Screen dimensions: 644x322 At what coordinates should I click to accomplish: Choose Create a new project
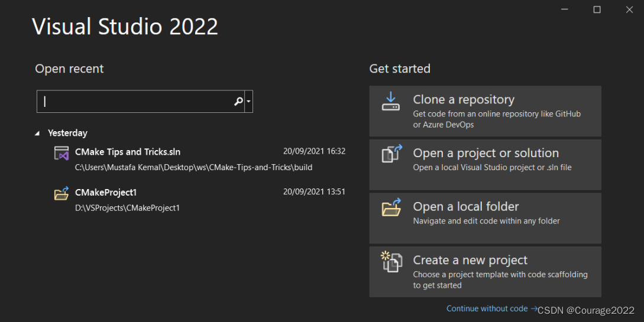tap(485, 272)
